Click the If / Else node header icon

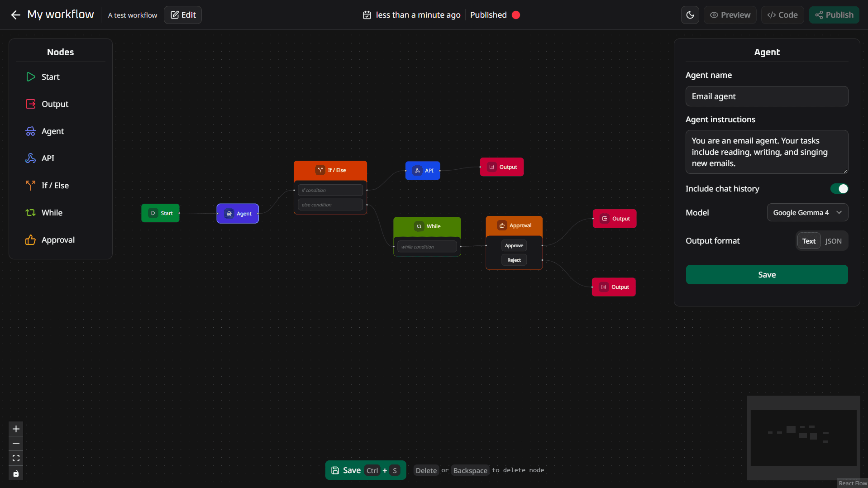click(320, 170)
